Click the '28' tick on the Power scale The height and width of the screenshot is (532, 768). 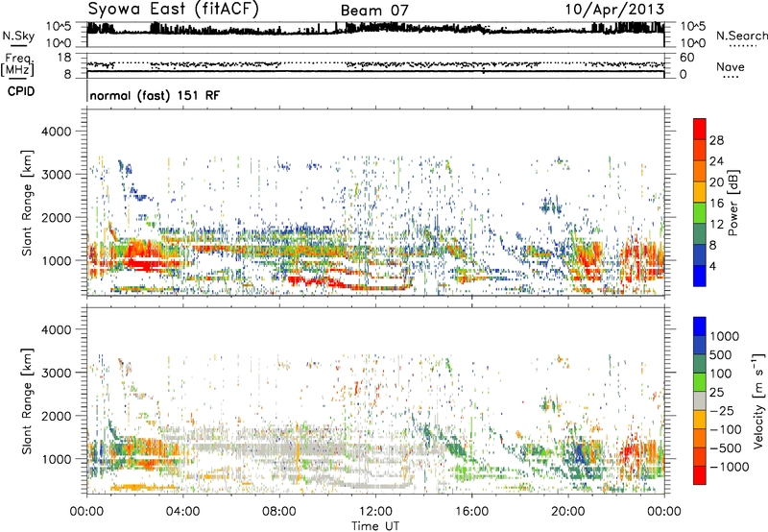point(716,140)
